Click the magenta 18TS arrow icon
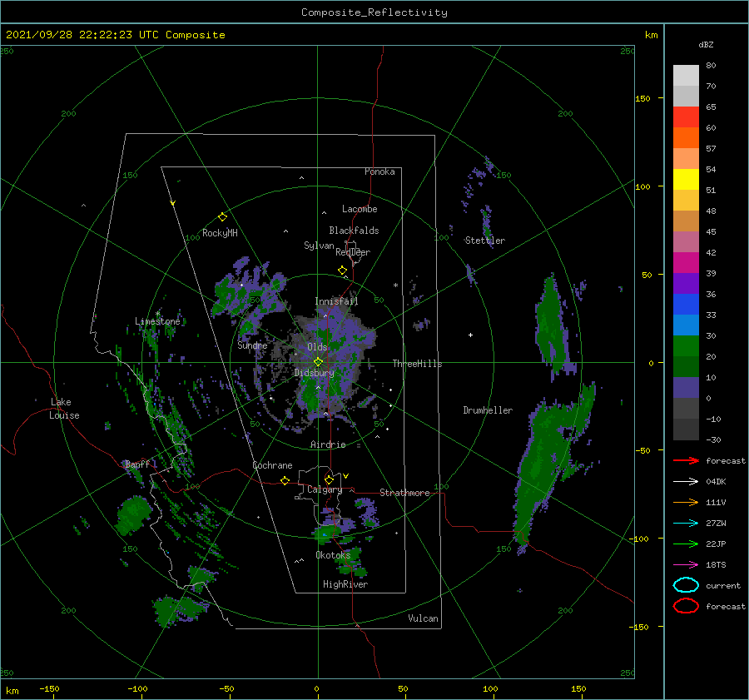Image resolution: width=749 pixels, height=700 pixels. tap(686, 565)
